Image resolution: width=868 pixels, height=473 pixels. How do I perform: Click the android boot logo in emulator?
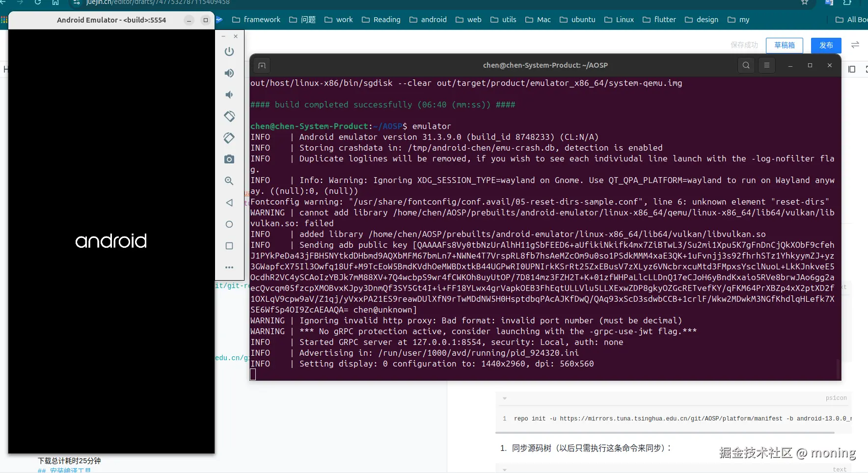pos(111,241)
